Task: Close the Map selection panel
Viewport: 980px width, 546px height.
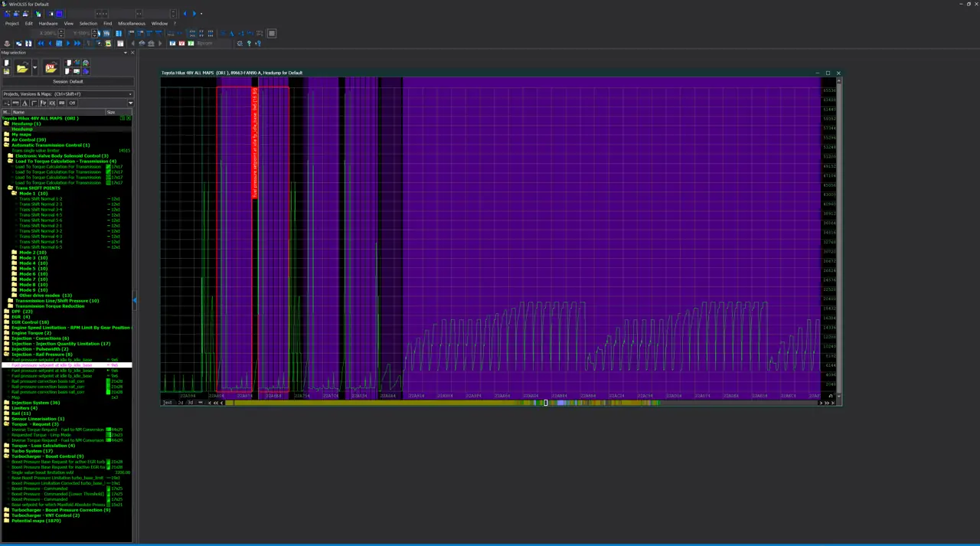Action: click(132, 53)
